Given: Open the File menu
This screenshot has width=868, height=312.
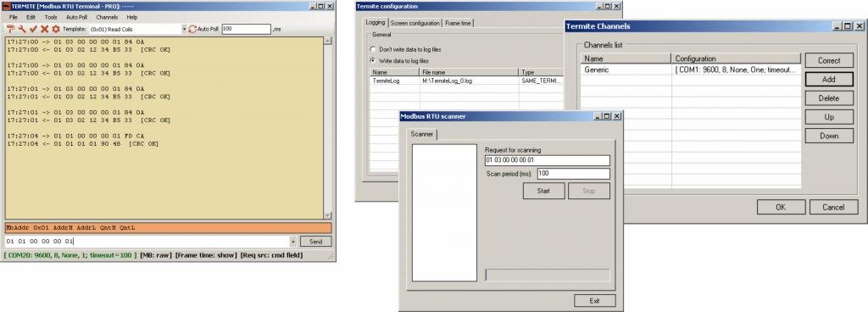Looking at the screenshot, I should 14,17.
